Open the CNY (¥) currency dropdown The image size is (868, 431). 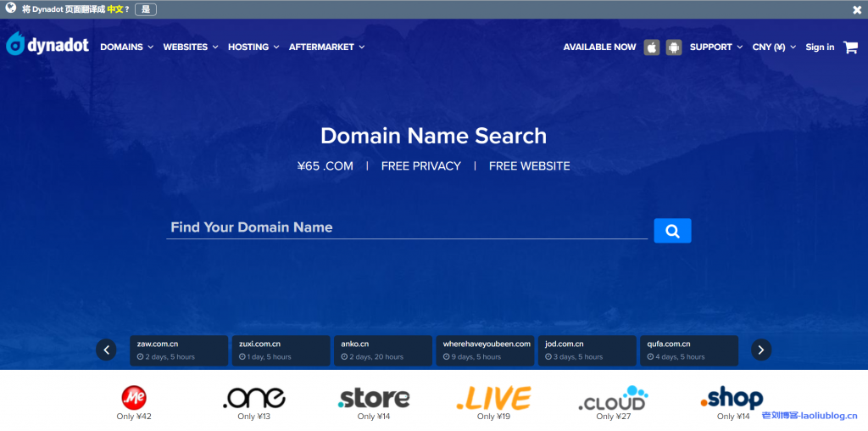coord(774,48)
